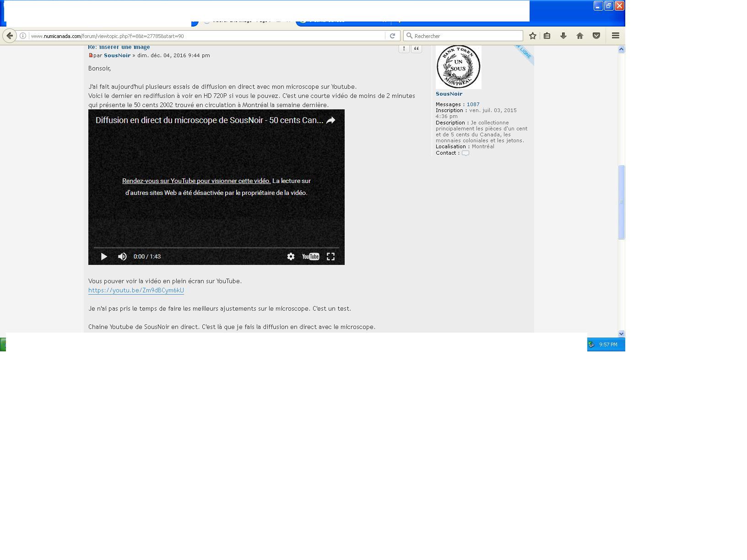747x560 pixels.
Task: Open the youtu.be/Zm9dBCym6kU link
Action: click(136, 290)
